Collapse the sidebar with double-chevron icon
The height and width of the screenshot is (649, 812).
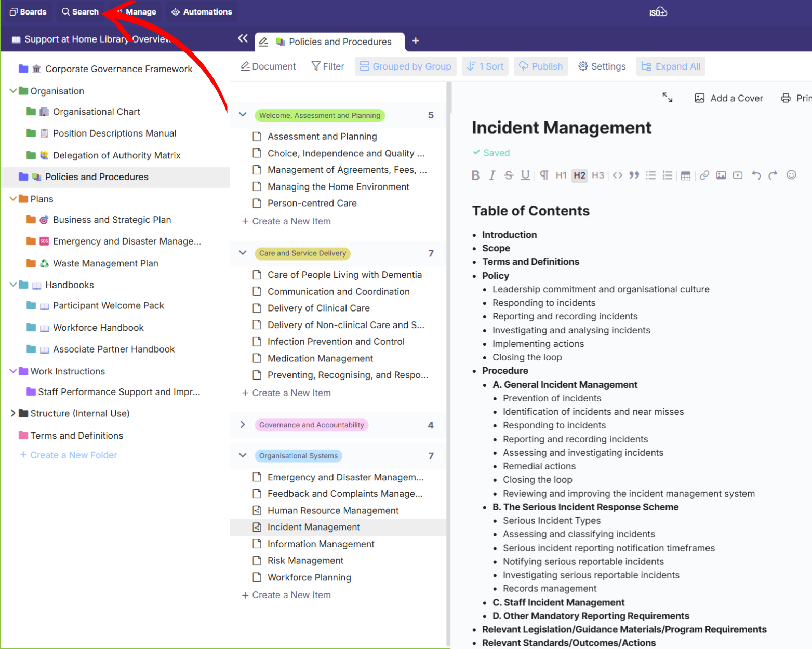[243, 38]
